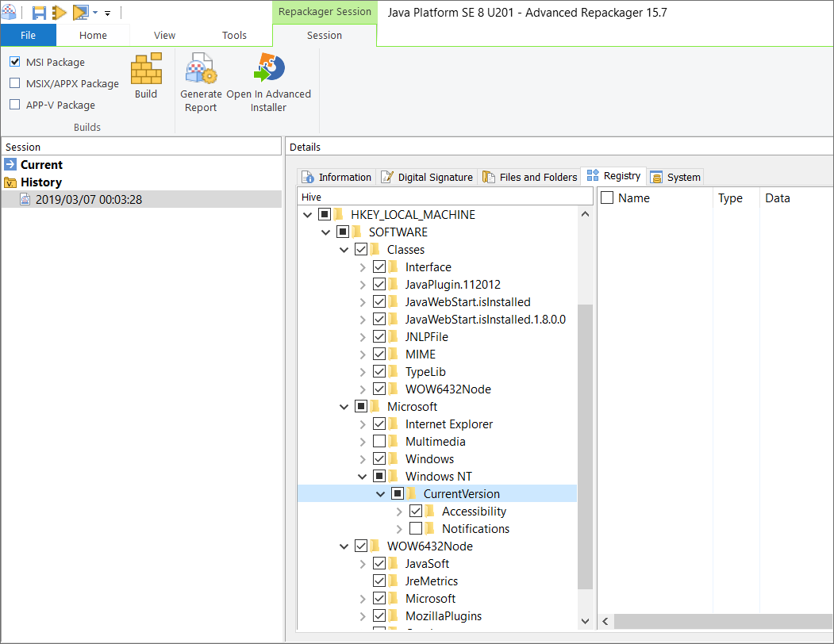Click the Current session arrow icon
Image resolution: width=834 pixels, height=644 pixels.
(x=10, y=164)
